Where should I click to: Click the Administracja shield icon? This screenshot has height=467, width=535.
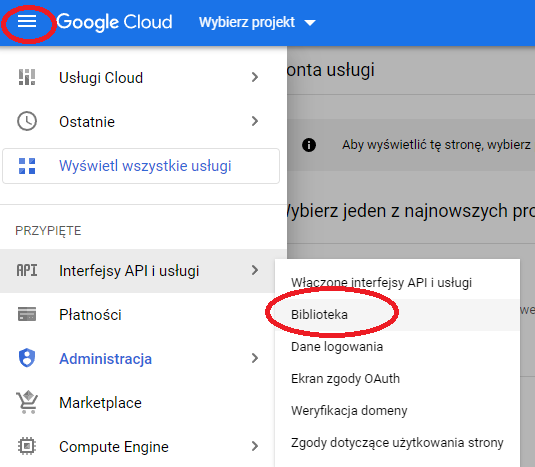coord(27,358)
